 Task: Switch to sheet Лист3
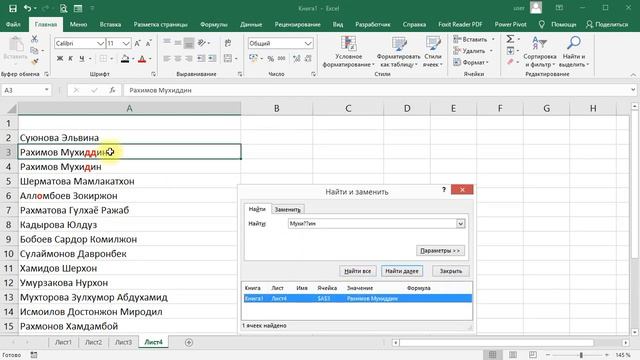123,342
